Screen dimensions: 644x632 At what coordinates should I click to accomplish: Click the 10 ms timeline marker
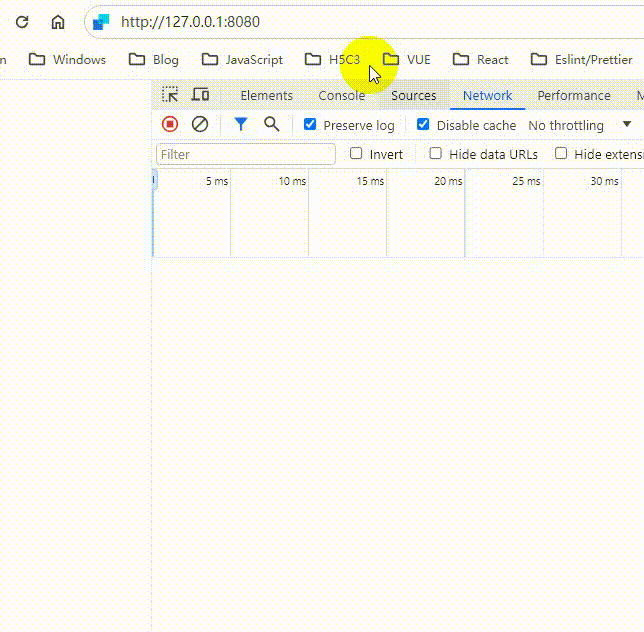click(292, 181)
